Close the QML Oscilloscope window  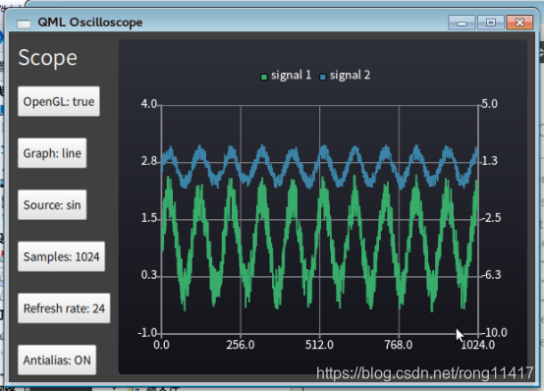pos(519,23)
